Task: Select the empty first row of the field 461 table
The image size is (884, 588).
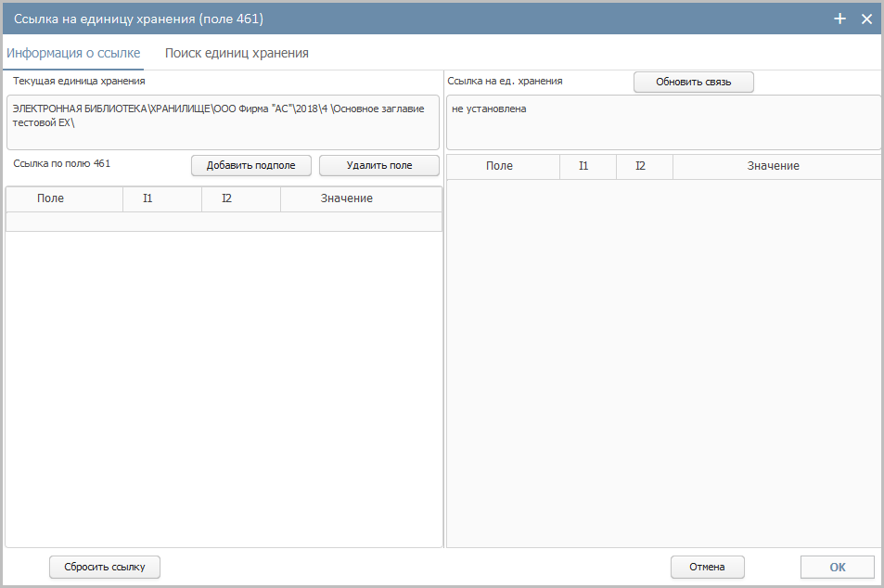Action: 223,222
